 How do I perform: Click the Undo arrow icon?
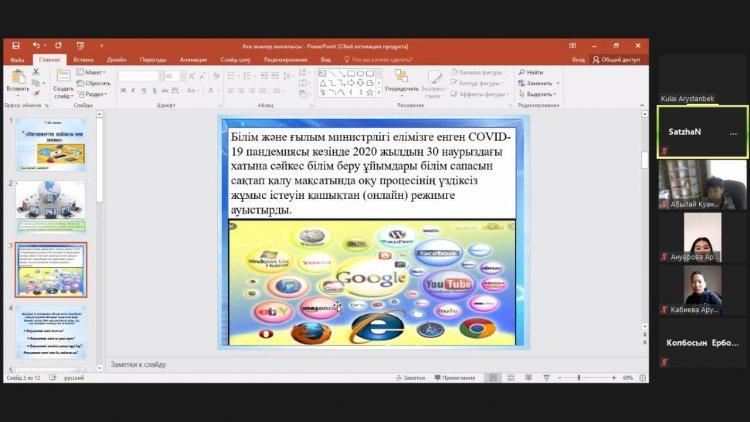click(x=35, y=45)
